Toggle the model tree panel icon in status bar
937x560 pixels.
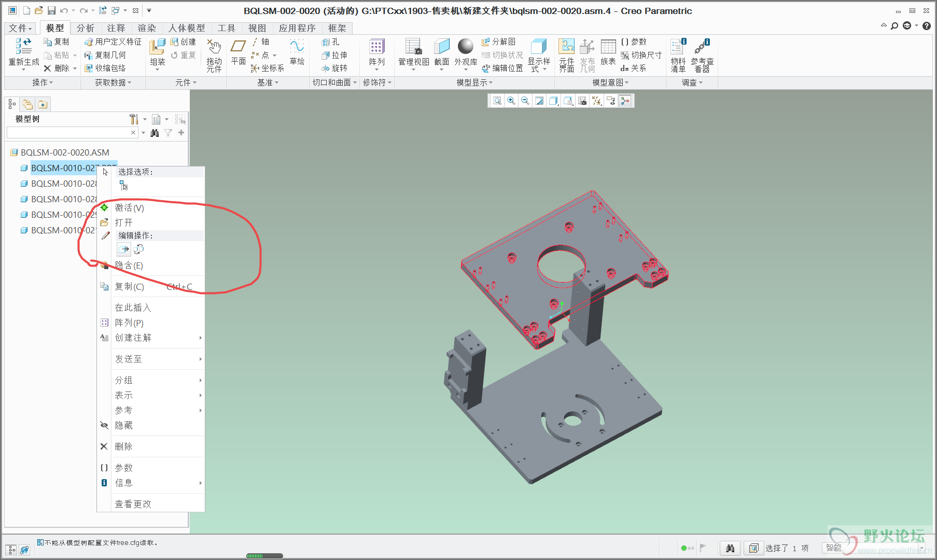click(11, 550)
